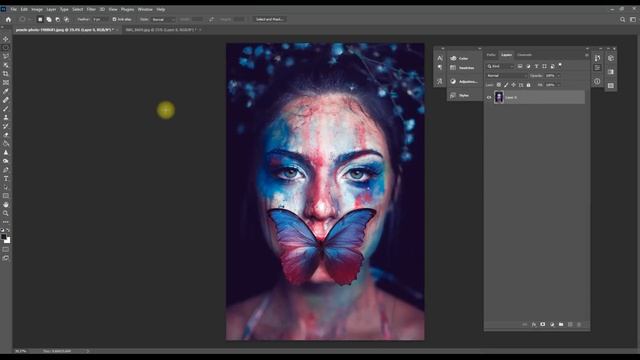The width and height of the screenshot is (640, 360).
Task: Toggle adjustment layer filter
Action: click(528, 66)
